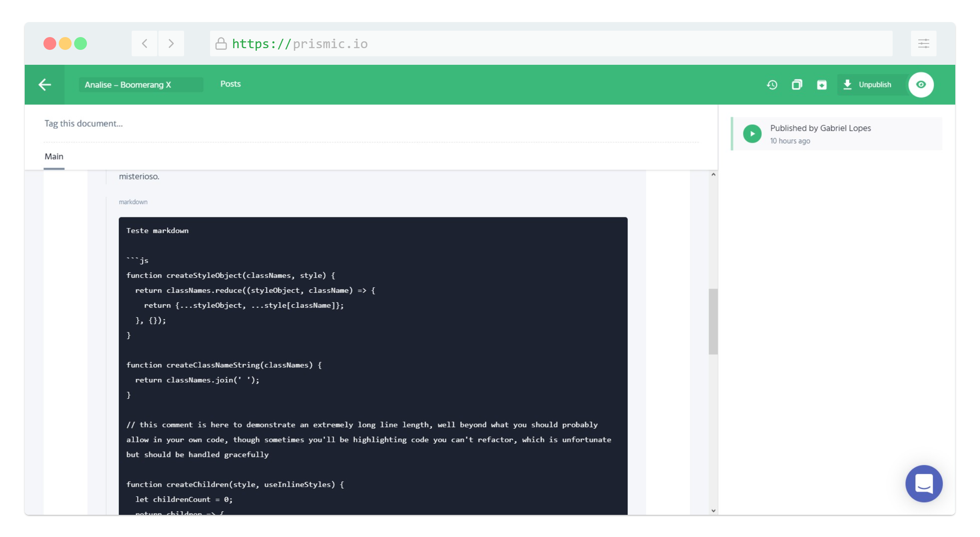
Task: Click the word misterioso.
Action: 139,176
